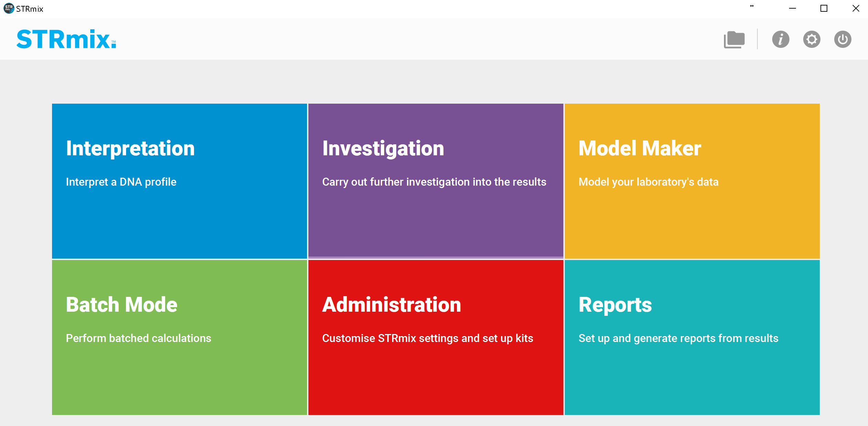Click 'Carry out further investigation into the results'
This screenshot has width=868, height=426.
pyautogui.click(x=434, y=182)
